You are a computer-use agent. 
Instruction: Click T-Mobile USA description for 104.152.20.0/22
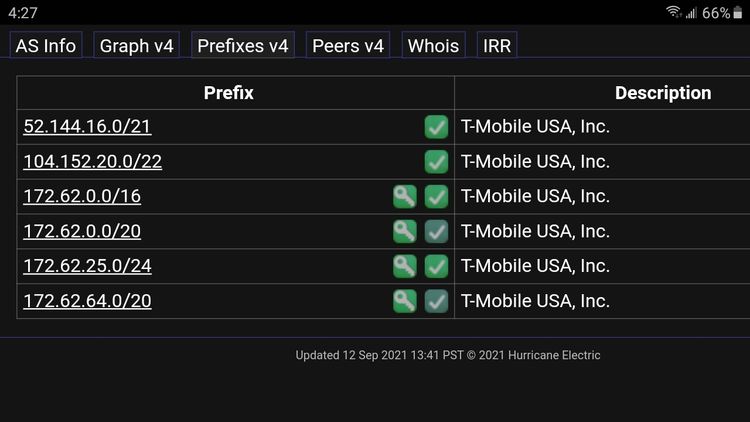(x=535, y=161)
